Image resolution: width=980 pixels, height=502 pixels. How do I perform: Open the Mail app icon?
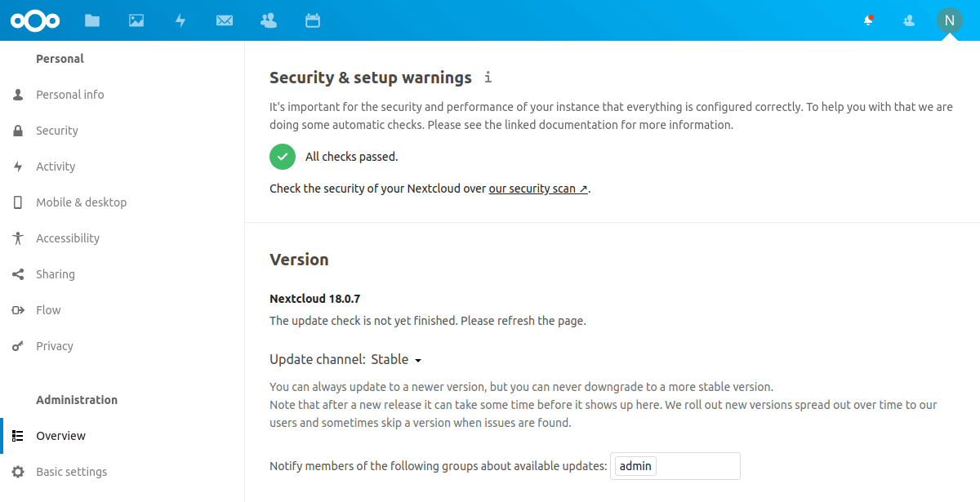pos(225,20)
